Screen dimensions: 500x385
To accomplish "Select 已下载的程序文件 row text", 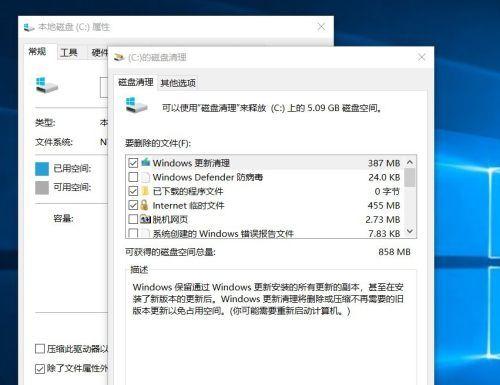I will [x=188, y=191].
